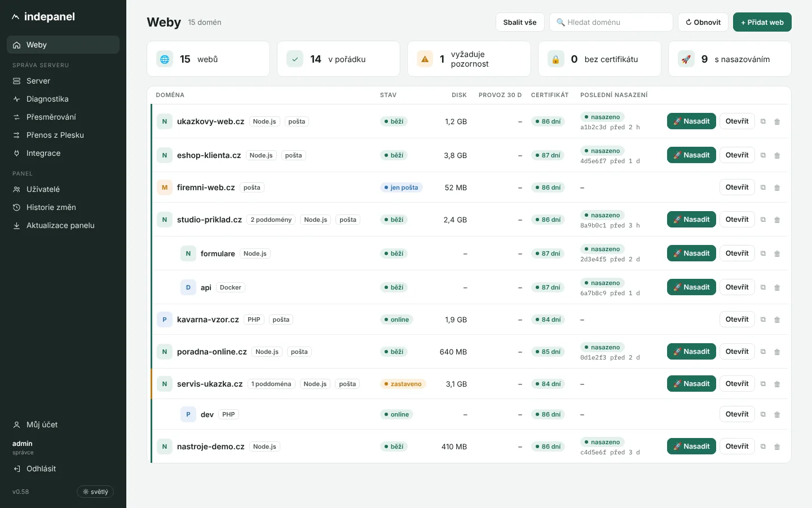Open Integrace menu item

(x=63, y=153)
